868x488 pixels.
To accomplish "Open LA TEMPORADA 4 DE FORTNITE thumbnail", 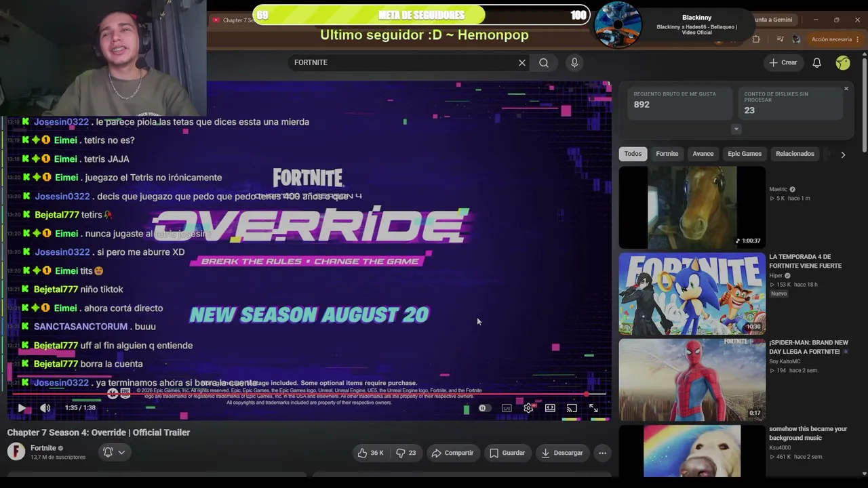I will point(692,294).
